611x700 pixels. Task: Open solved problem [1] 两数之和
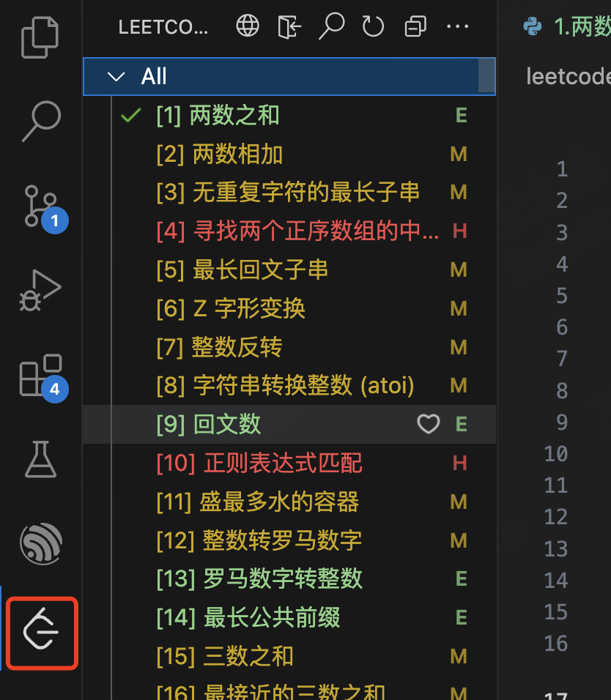click(x=289, y=115)
